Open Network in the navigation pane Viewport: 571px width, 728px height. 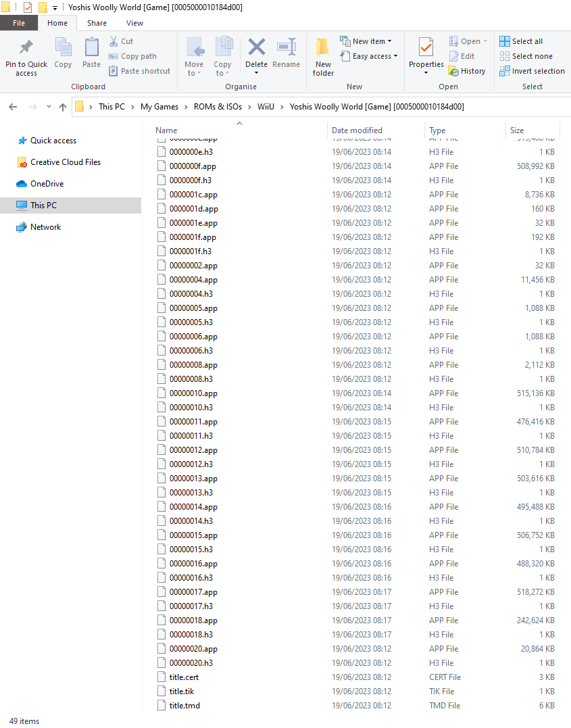39,227
